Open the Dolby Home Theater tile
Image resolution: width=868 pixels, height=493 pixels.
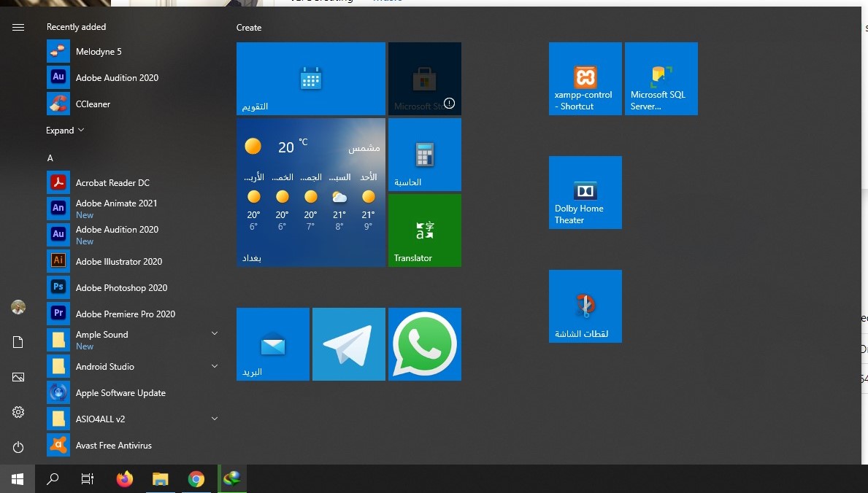tap(585, 193)
